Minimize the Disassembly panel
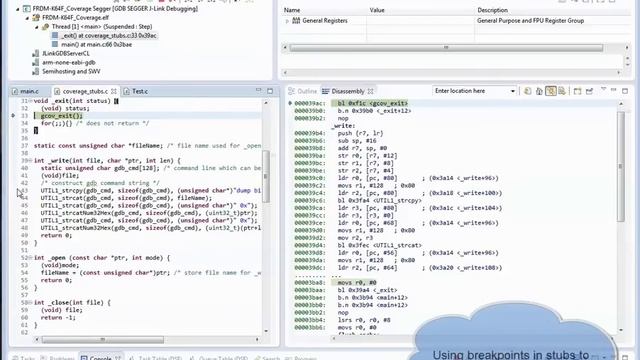The image size is (640, 360). [x=613, y=90]
